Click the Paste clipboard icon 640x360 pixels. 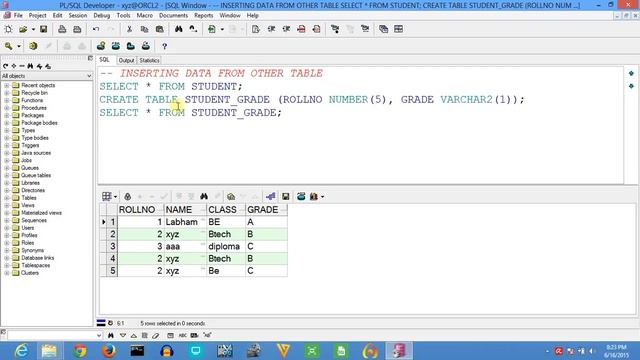160,29
